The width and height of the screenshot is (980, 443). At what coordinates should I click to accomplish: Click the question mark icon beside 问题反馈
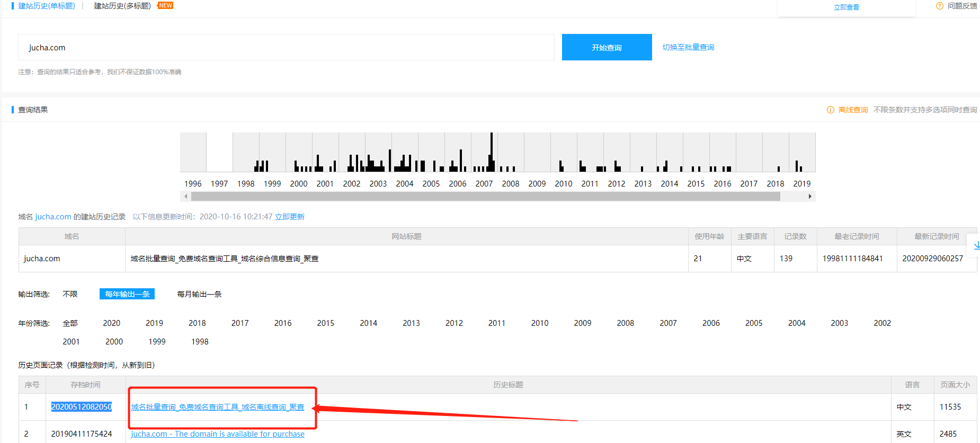point(940,6)
